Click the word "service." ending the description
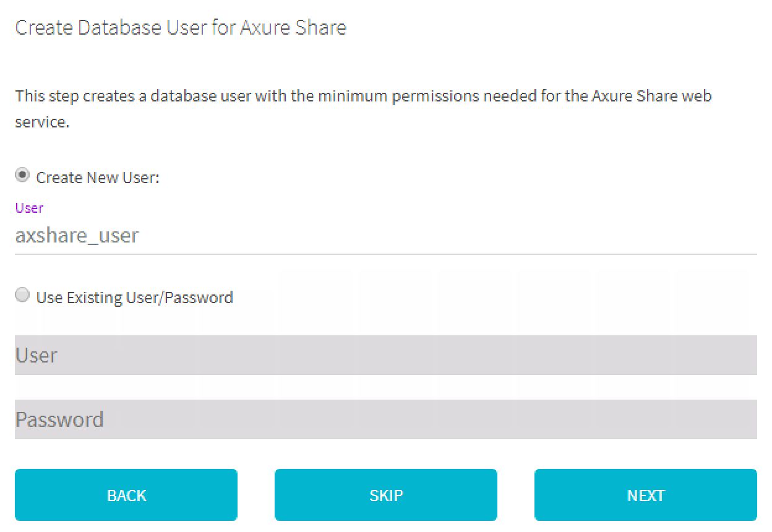The height and width of the screenshot is (532, 772). click(x=41, y=122)
